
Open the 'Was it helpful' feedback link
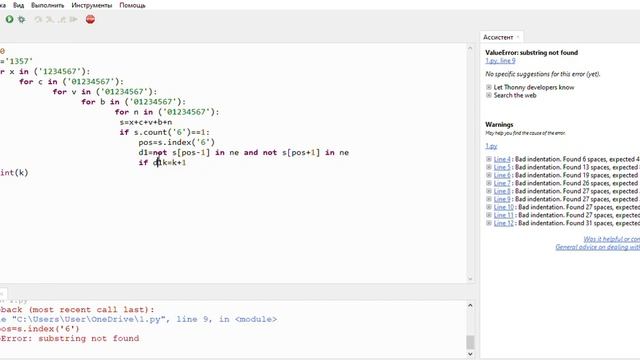click(611, 239)
